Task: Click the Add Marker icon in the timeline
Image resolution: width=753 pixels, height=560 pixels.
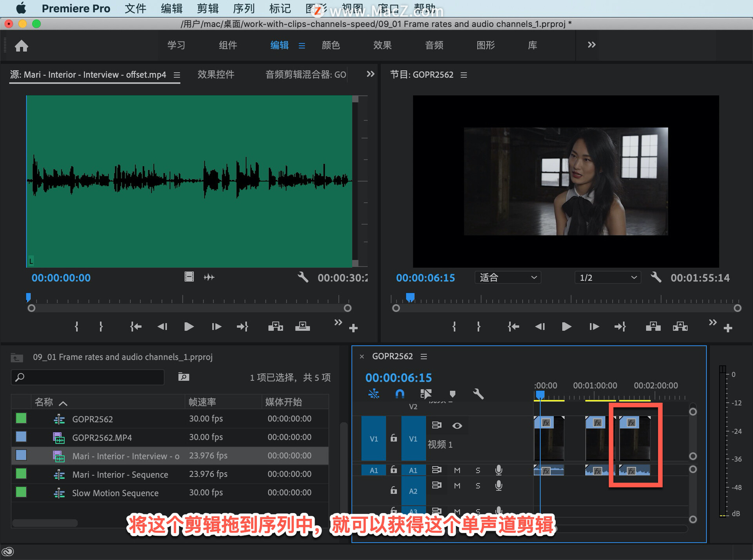Action: [x=452, y=394]
